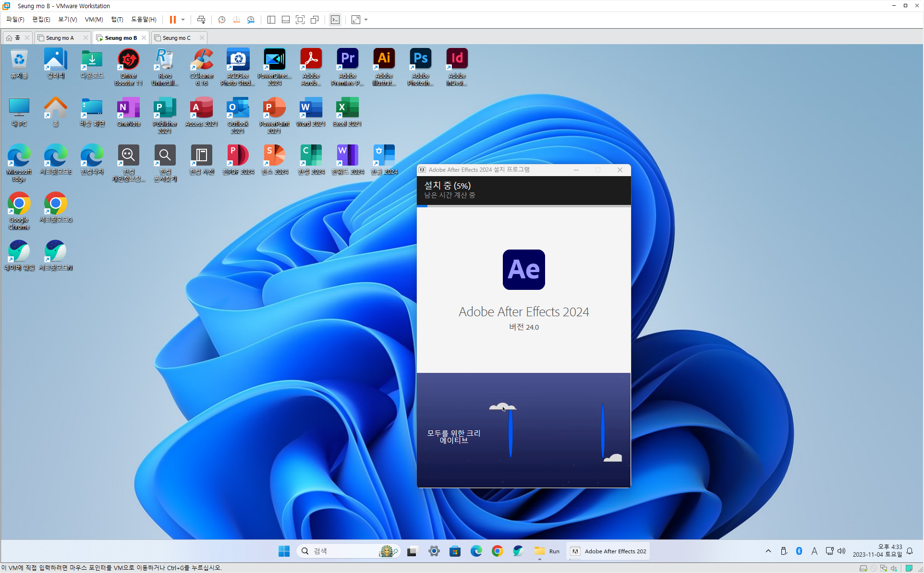
Task: Click the take snapshot clock icon
Action: click(221, 20)
